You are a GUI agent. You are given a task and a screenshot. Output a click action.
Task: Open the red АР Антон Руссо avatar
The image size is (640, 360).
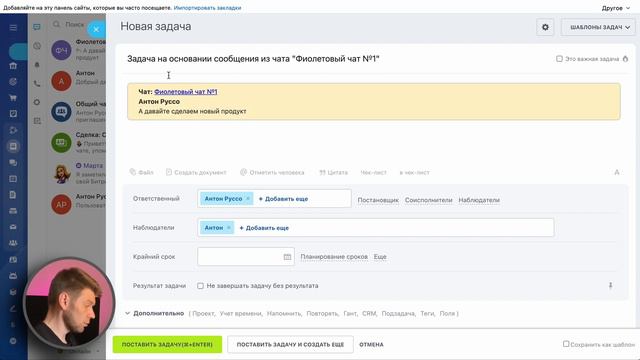pos(61,204)
